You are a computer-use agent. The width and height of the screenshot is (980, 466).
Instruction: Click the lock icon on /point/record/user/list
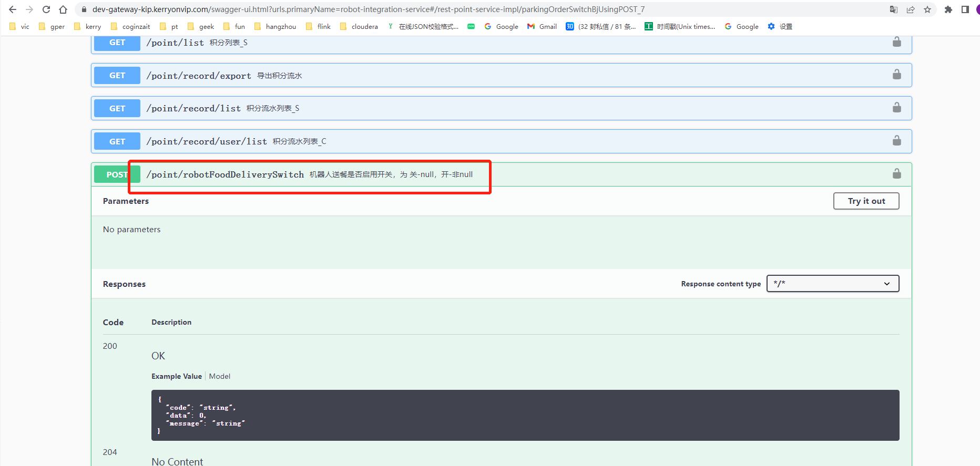point(897,140)
